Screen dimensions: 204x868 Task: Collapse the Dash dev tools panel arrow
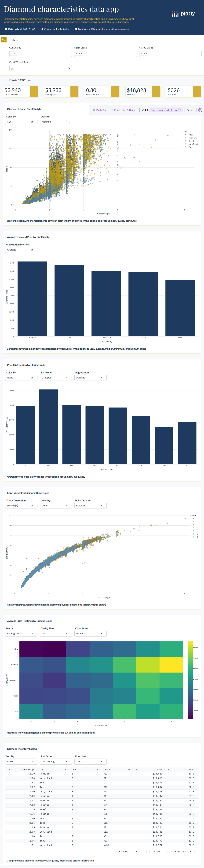click(200, 110)
